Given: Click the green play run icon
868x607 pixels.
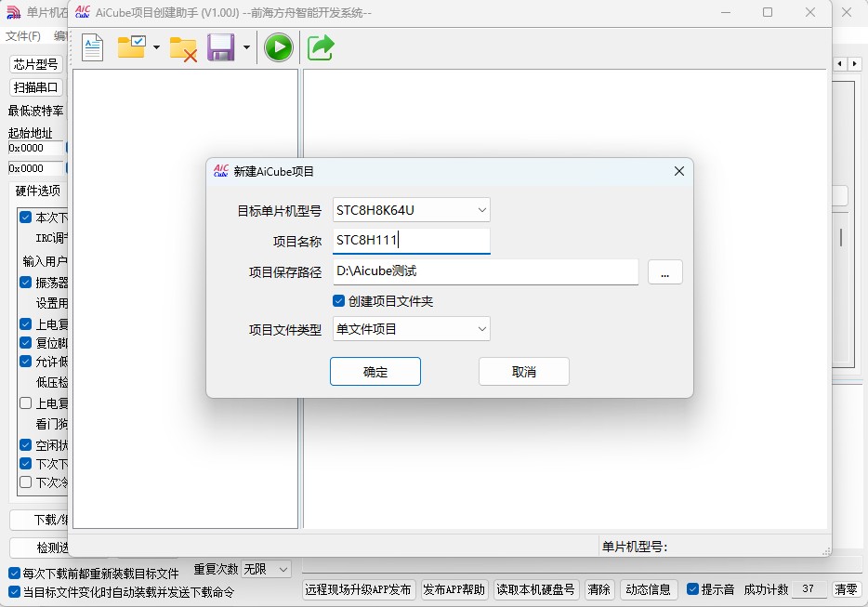Looking at the screenshot, I should coord(279,47).
